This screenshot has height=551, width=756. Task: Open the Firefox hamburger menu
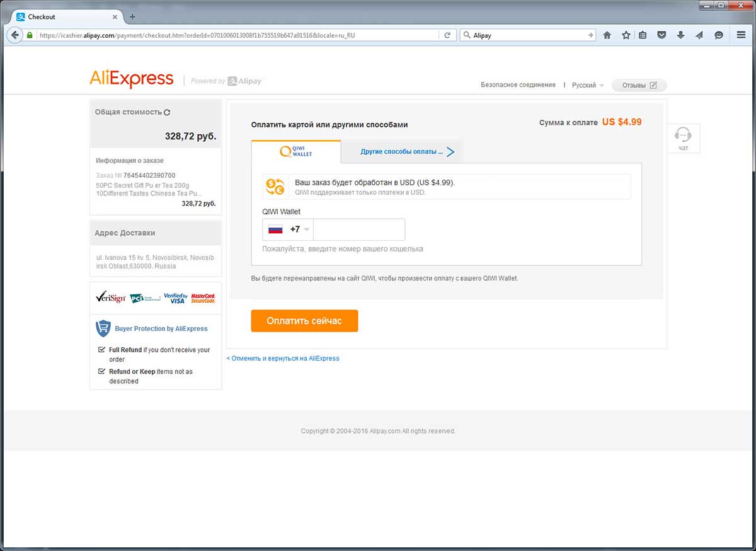pyautogui.click(x=741, y=35)
